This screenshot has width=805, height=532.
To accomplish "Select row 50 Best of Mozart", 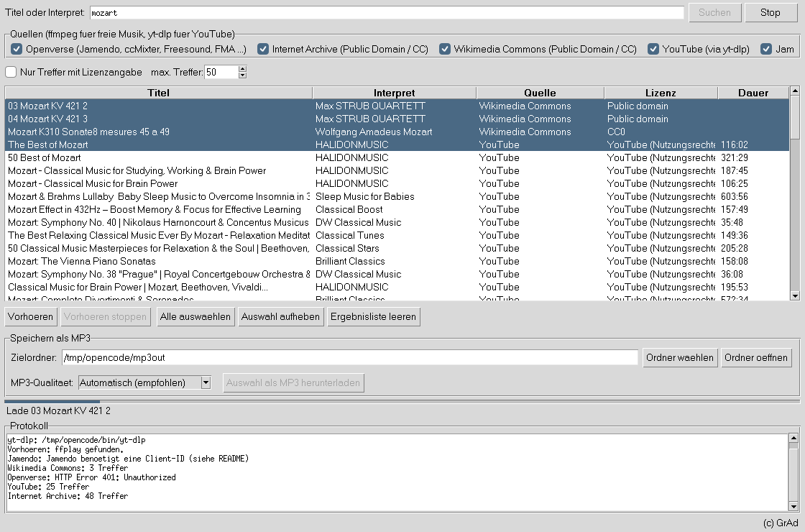I will [x=397, y=157].
